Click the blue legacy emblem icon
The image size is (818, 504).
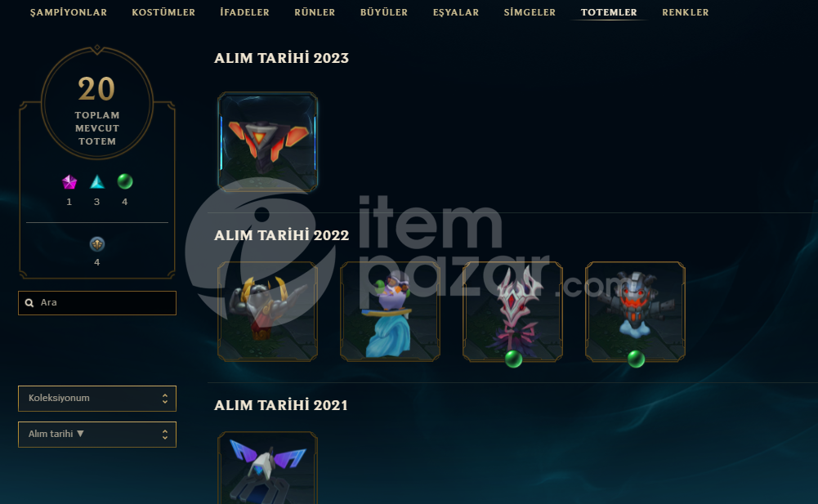coord(97,243)
